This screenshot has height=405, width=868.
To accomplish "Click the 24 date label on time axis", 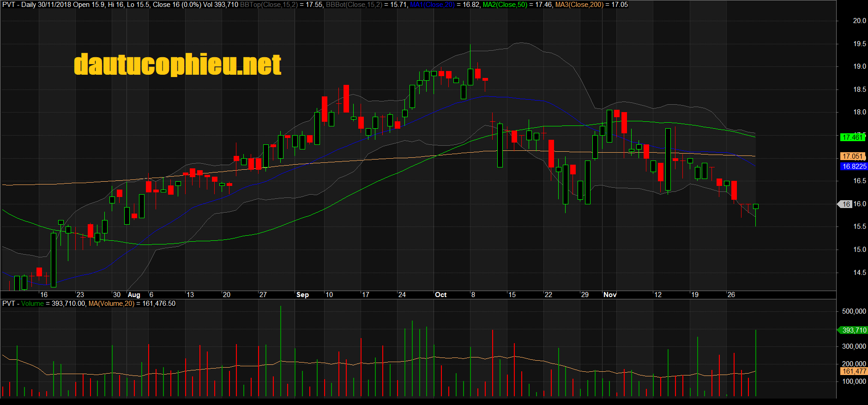I will click(402, 295).
